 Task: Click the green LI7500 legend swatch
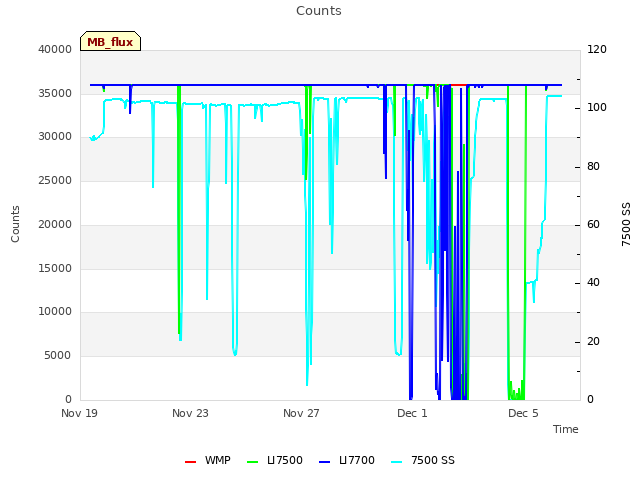(253, 462)
